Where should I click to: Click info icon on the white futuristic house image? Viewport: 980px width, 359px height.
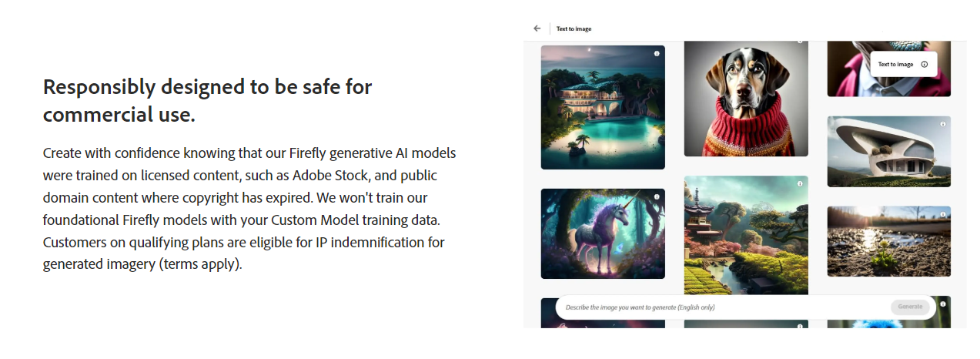[943, 125]
